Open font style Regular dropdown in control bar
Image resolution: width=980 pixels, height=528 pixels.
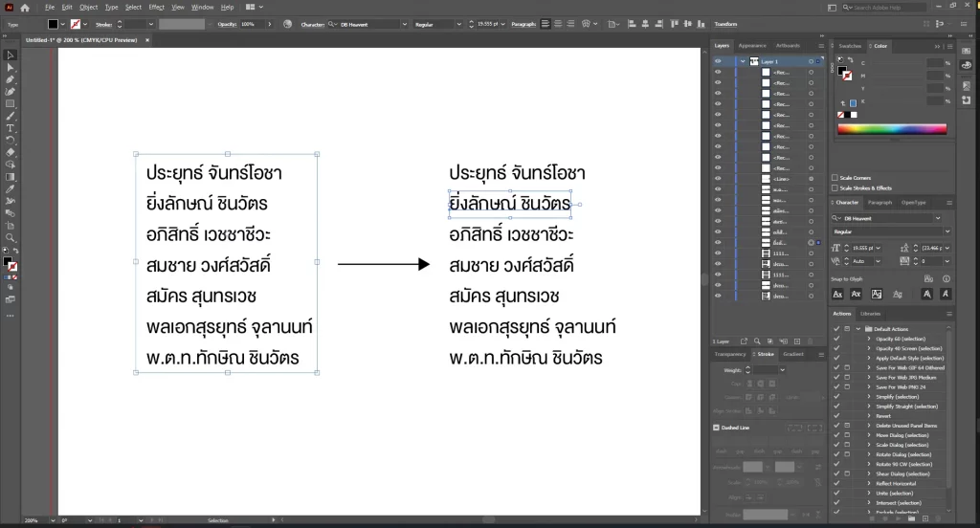(458, 24)
